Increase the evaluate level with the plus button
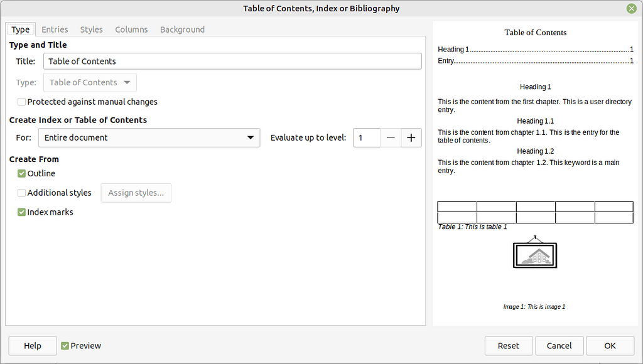The width and height of the screenshot is (643, 364). [411, 137]
